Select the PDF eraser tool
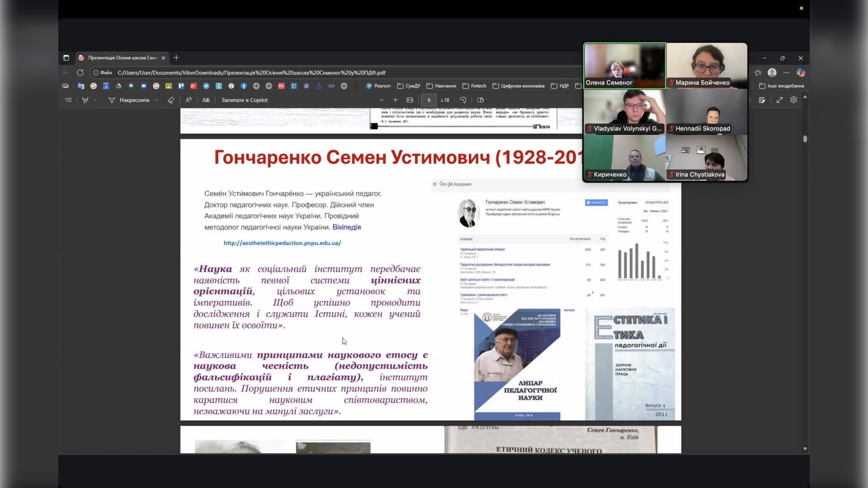Image resolution: width=868 pixels, height=488 pixels. (171, 100)
